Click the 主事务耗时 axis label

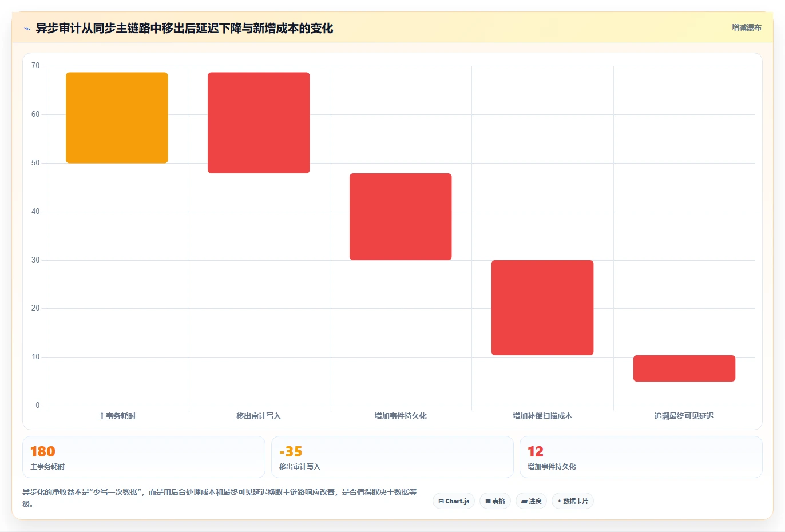point(117,416)
